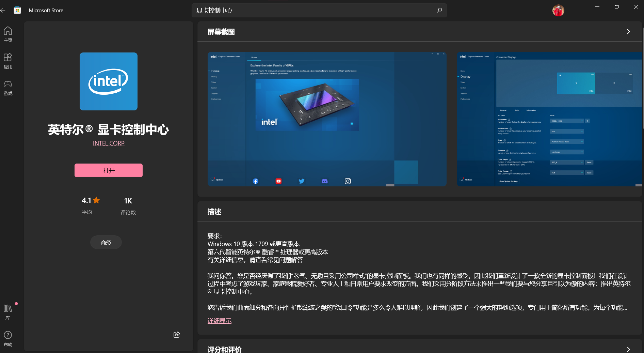Click the 评分和评价 heading text
Viewport: 644px width, 353px height.
point(225,349)
